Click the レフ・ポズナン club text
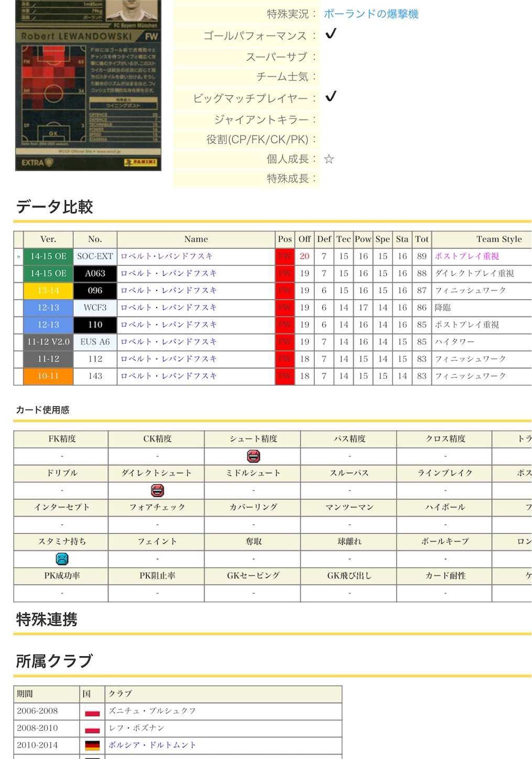Viewport: 532px width, 759px height. click(136, 728)
